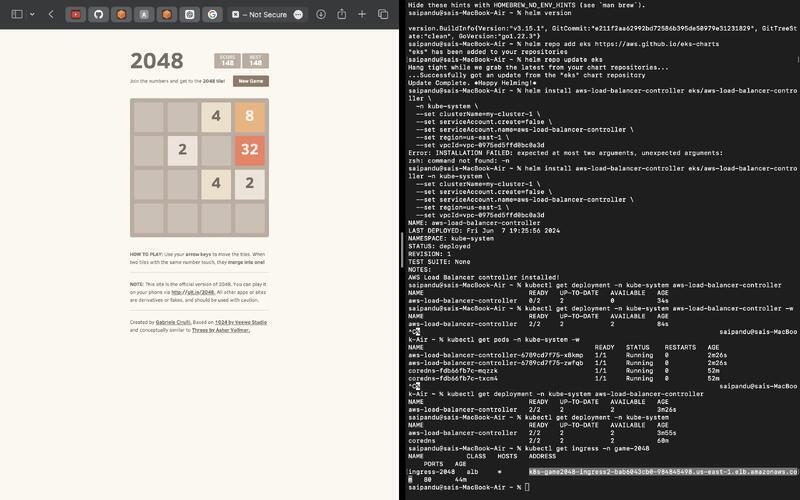Select the 8 tile on the board
Screen dimensions: 800x500
click(249, 116)
